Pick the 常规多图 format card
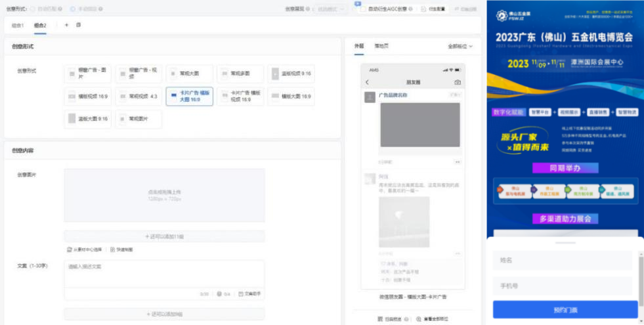Screen dimensions: 644x325 pyautogui.click(x=240, y=74)
